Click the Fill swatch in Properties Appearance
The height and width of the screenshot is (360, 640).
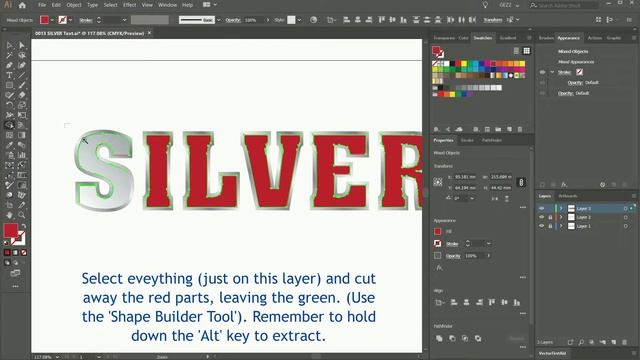(438, 231)
